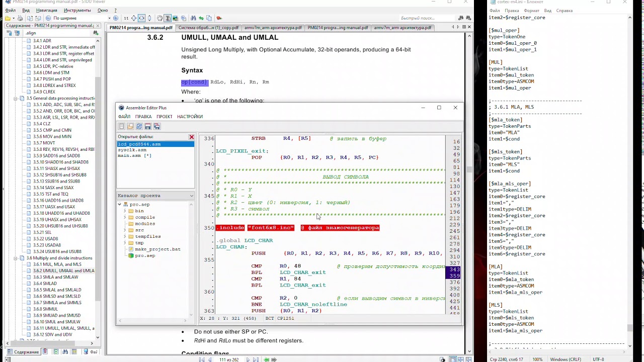Screen dimensions: 644x362
Task: Click save all icon in Assembler Editor
Action: (x=157, y=126)
